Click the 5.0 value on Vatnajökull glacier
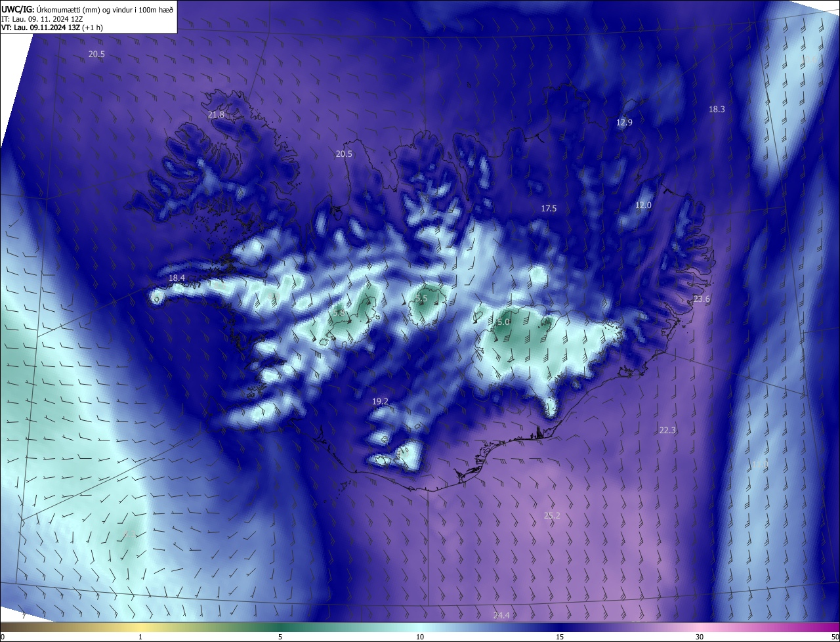Viewport: 840px width, 642px height. click(x=503, y=322)
